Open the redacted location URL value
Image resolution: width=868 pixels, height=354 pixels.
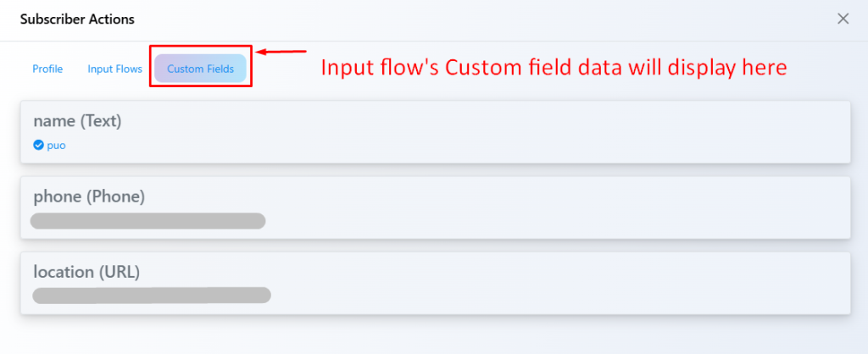click(152, 296)
